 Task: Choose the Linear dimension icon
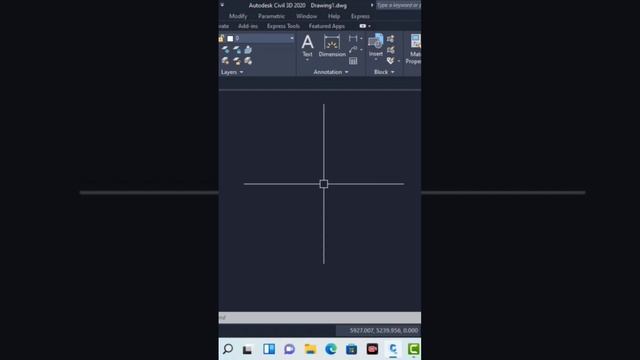coord(353,38)
